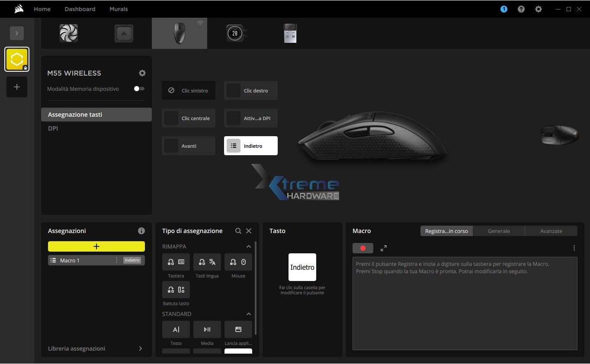This screenshot has height=364, width=590.
Task: Toggle Modalità Memoria dispositivo switch
Action: 139,89
